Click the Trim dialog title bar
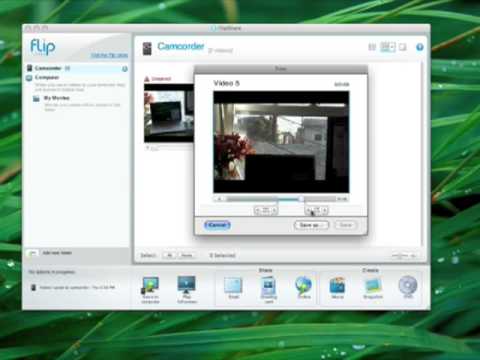This screenshot has height=360, width=480. pyautogui.click(x=281, y=69)
